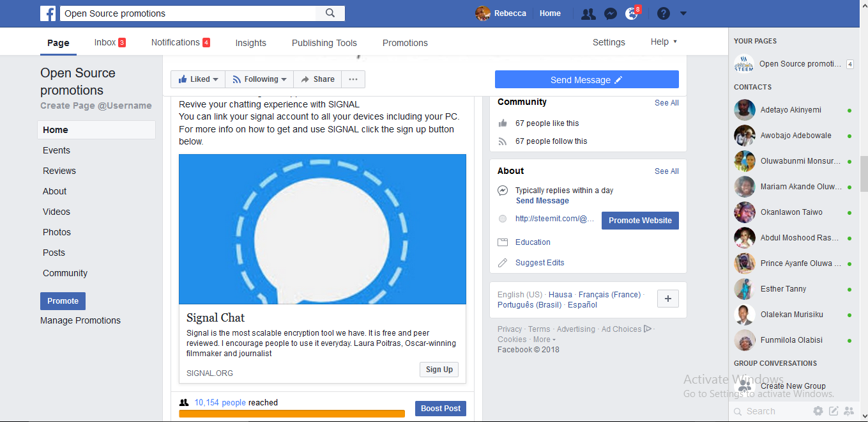Expand the Following dropdown

259,79
